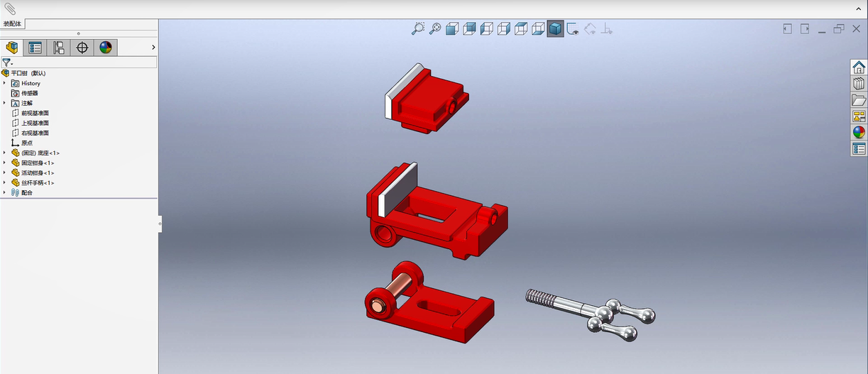Screen dimensions: 868x374
Task: Expand the History tree node
Action: (4, 83)
